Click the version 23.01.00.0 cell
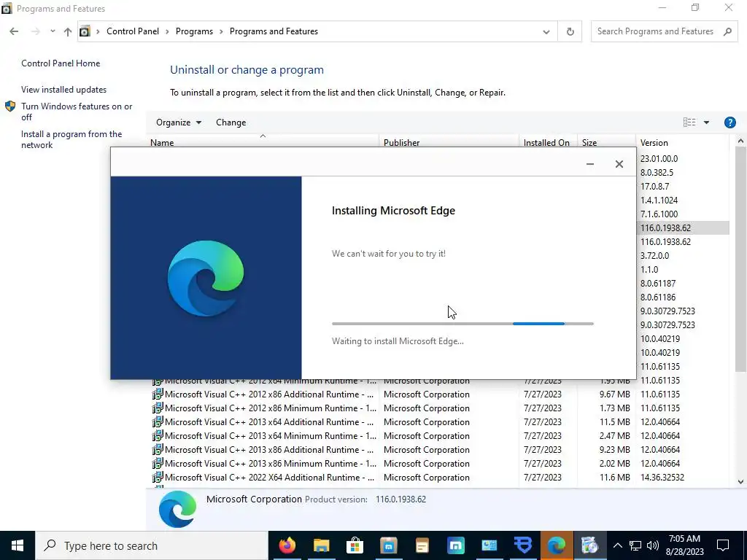This screenshot has height=560, width=747. tap(659, 158)
